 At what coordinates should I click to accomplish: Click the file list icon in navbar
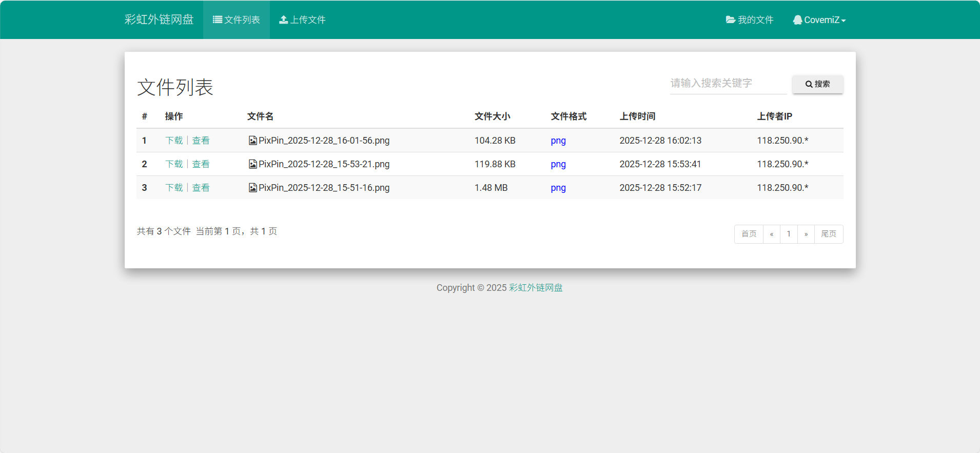tap(218, 20)
